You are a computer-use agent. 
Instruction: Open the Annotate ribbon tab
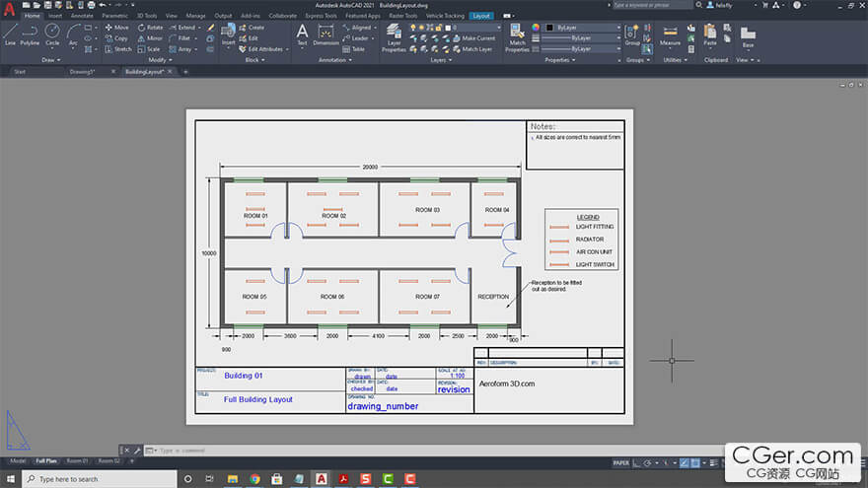tap(83, 16)
